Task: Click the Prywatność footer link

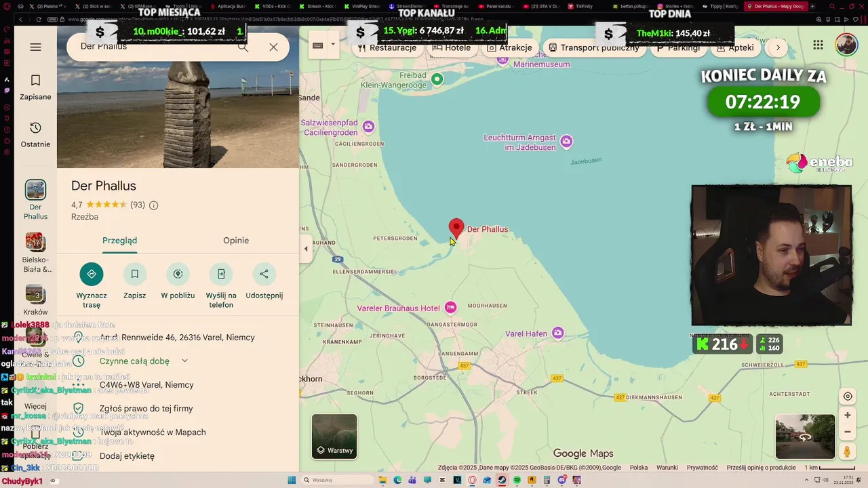Action: coord(703,468)
